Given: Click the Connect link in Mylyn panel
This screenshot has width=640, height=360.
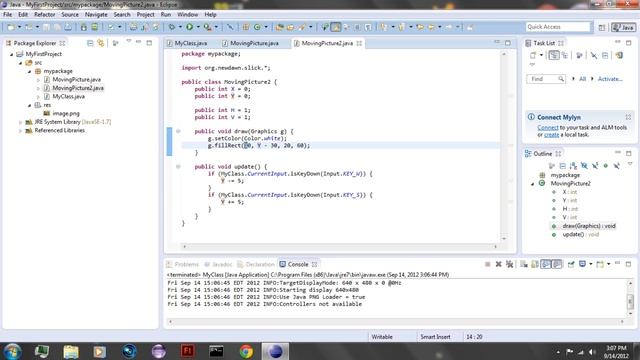Looking at the screenshot, I should click(548, 127).
